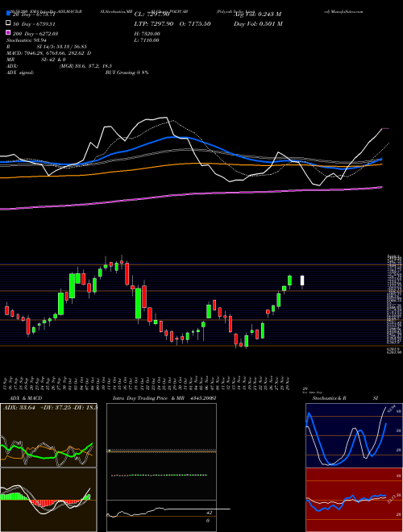Click the ADX line chart panel

pyautogui.click(x=48, y=435)
